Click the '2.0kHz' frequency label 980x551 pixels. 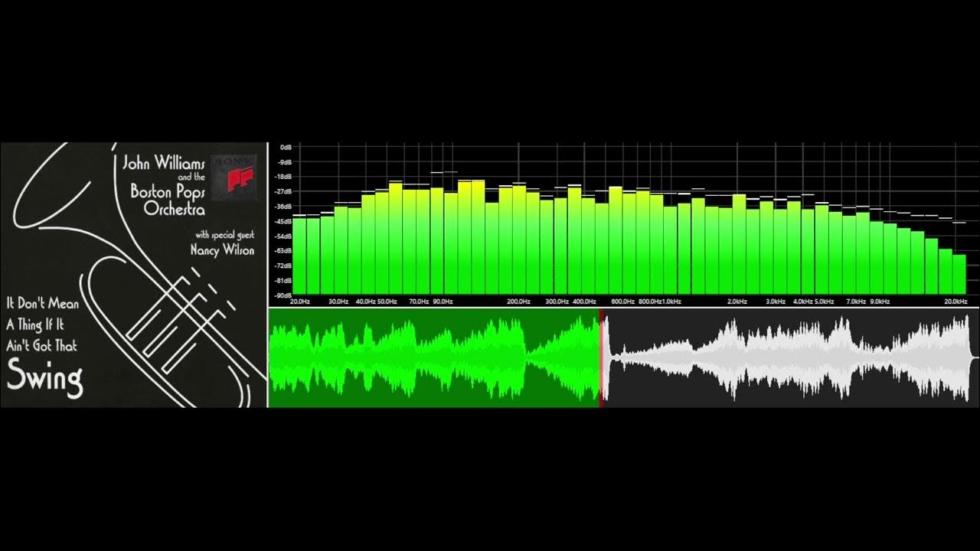(x=737, y=302)
